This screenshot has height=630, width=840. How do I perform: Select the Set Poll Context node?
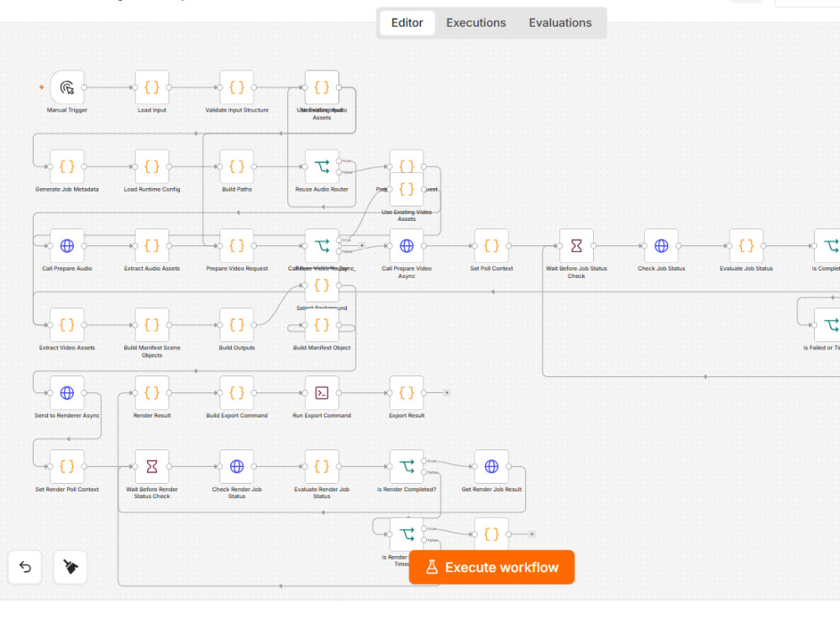pos(491,246)
